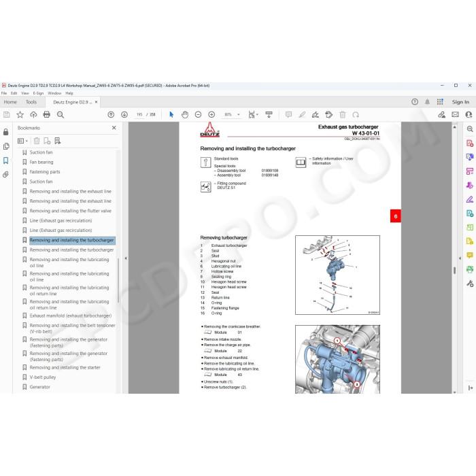Viewport: 476px width, 476px height.
Task: Open the find text magnifier tool
Action: (x=61, y=114)
